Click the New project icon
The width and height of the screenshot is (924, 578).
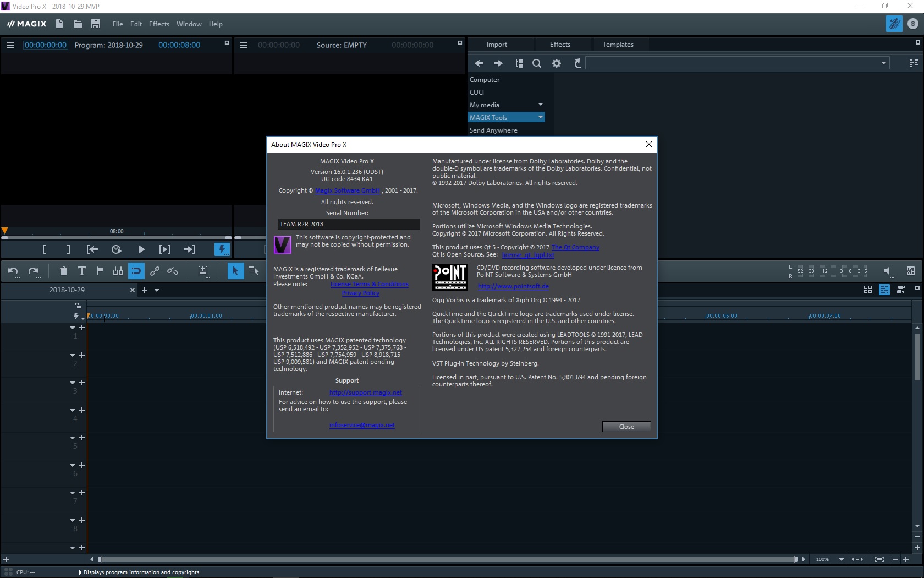pos(59,24)
